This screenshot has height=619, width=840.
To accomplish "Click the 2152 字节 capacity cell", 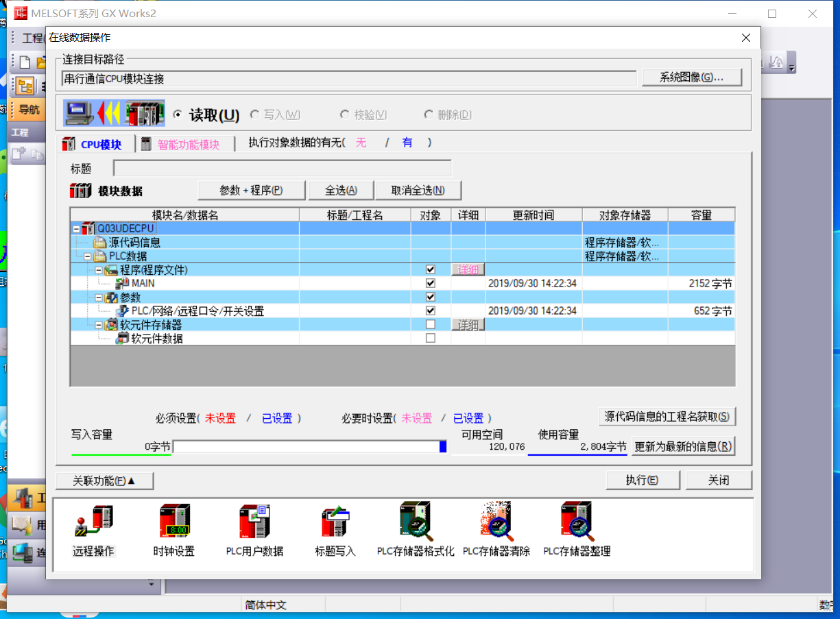I will (x=701, y=283).
